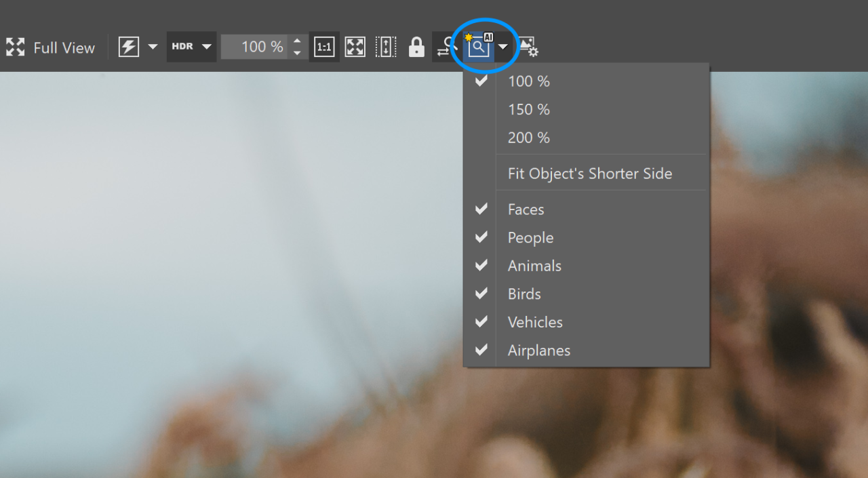
Task: Click the 100 % zoom input field
Action: coord(255,47)
